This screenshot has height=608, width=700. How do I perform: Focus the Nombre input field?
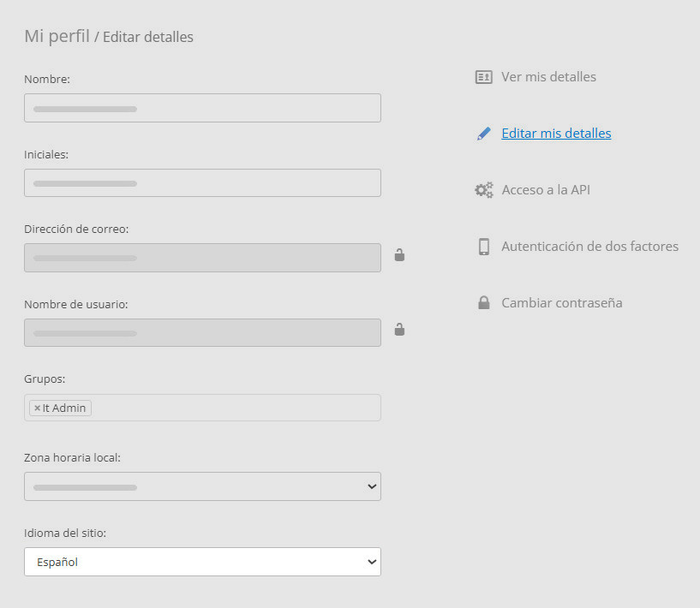pyautogui.click(x=202, y=108)
